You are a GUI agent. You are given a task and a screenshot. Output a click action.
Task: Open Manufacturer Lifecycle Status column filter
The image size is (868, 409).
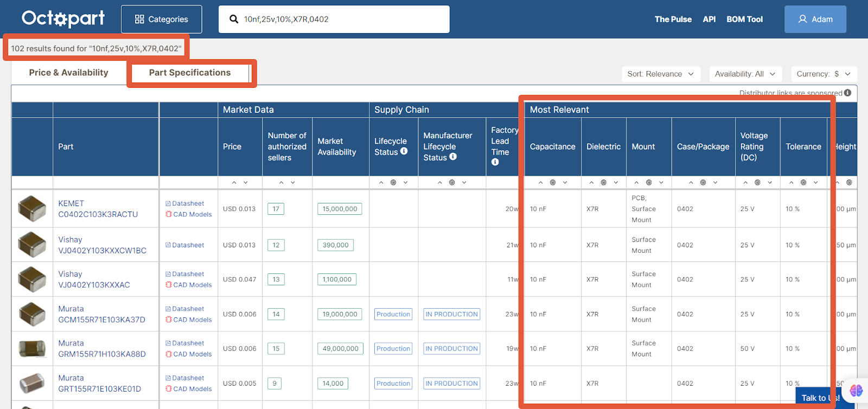[452, 182]
